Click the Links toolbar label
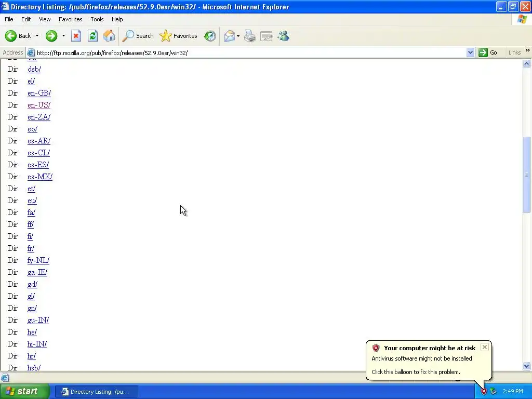 tap(514, 52)
